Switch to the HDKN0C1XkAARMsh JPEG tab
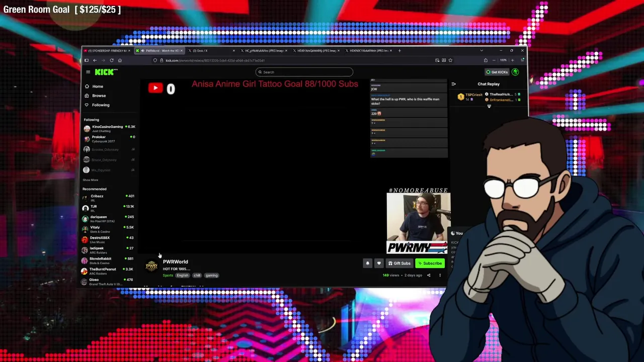 click(368, 50)
